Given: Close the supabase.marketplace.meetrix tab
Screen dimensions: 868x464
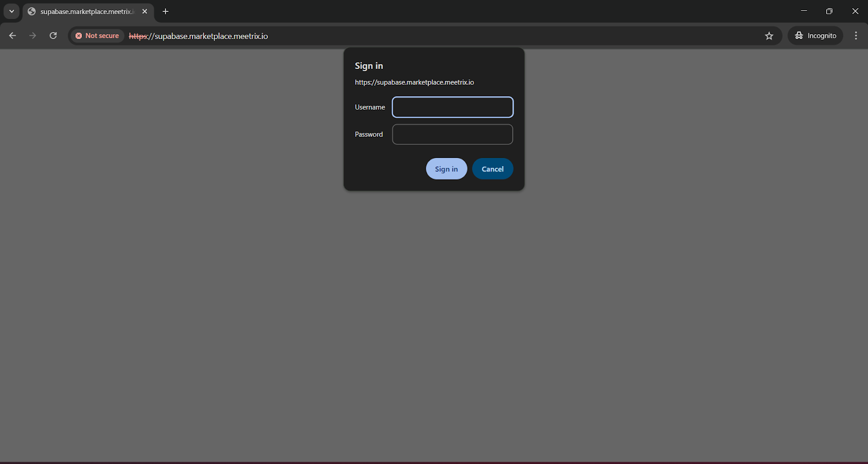Looking at the screenshot, I should coord(144,11).
